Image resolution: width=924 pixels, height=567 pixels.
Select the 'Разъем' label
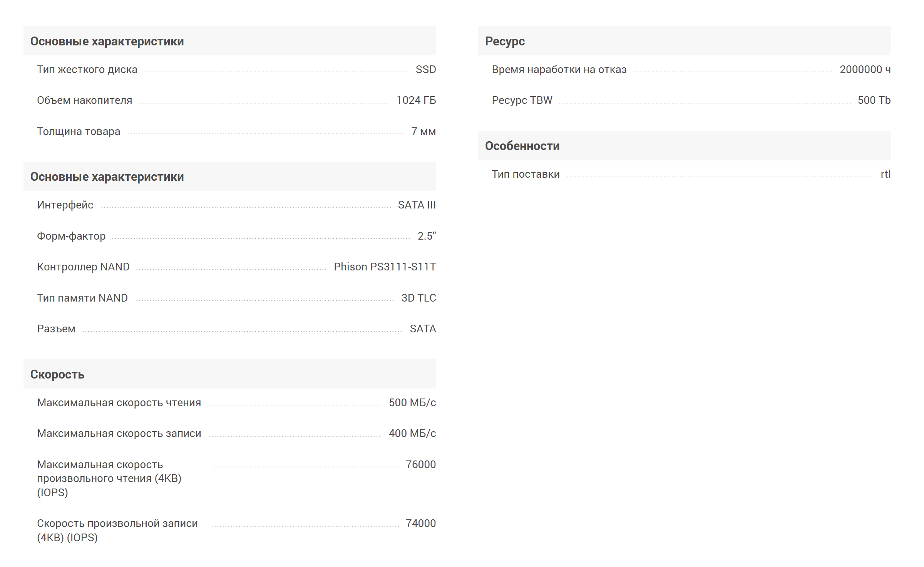point(56,329)
